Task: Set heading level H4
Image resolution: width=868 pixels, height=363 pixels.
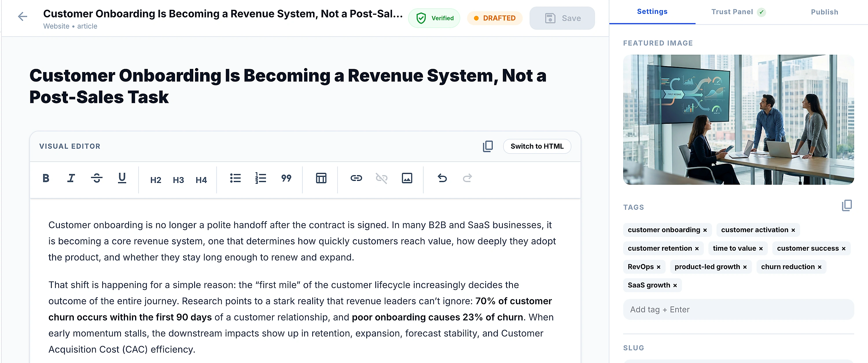Action: 201,180
